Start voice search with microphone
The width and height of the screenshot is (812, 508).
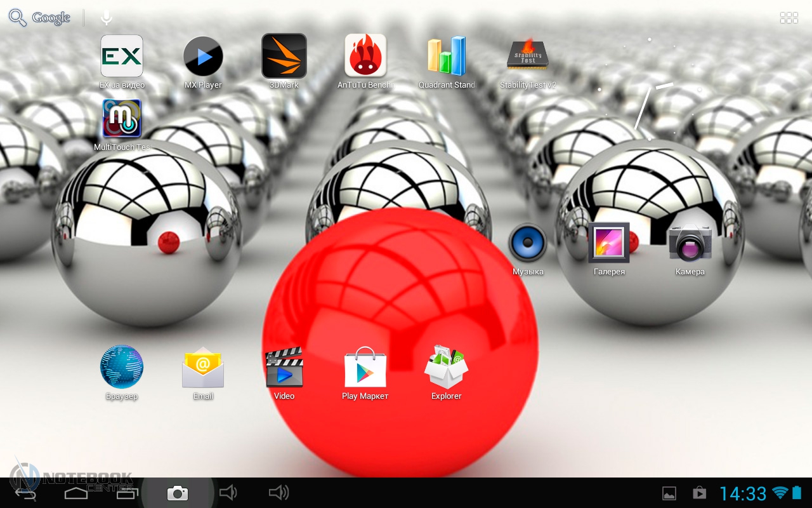tap(107, 18)
